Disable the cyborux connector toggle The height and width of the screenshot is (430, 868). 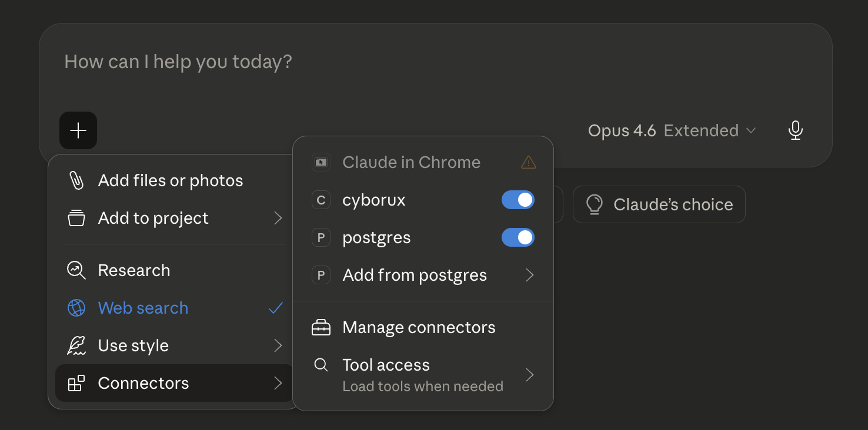click(x=518, y=200)
